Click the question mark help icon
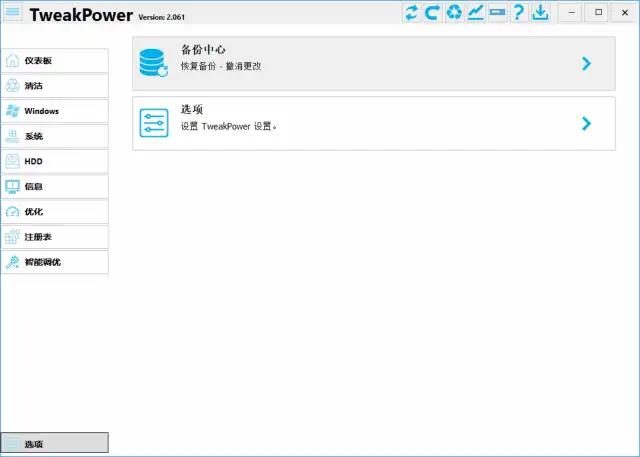The width and height of the screenshot is (640, 457). (x=519, y=12)
